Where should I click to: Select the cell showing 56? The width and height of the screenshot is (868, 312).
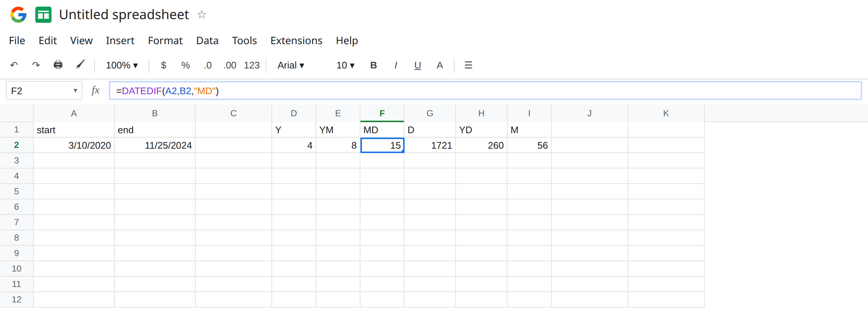pos(529,145)
